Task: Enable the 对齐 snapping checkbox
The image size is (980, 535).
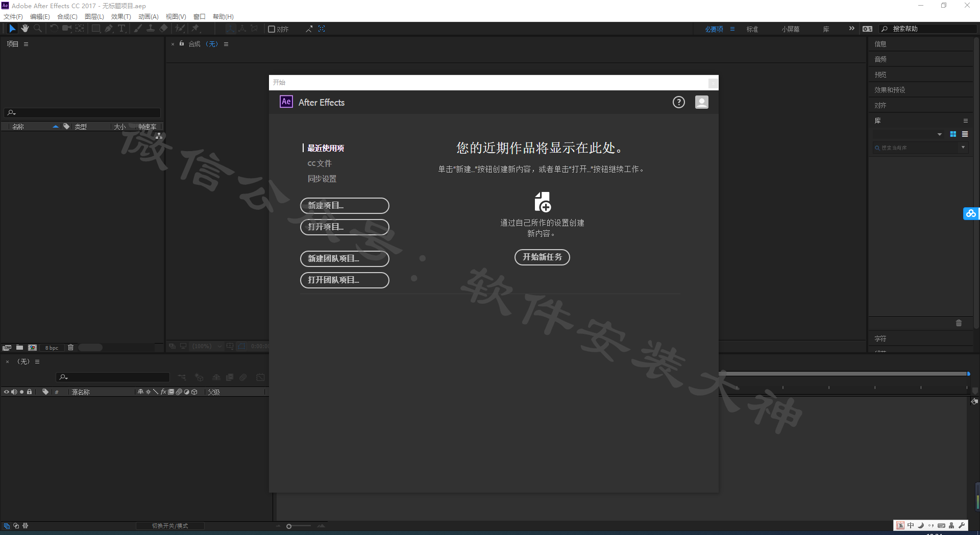Action: point(272,29)
